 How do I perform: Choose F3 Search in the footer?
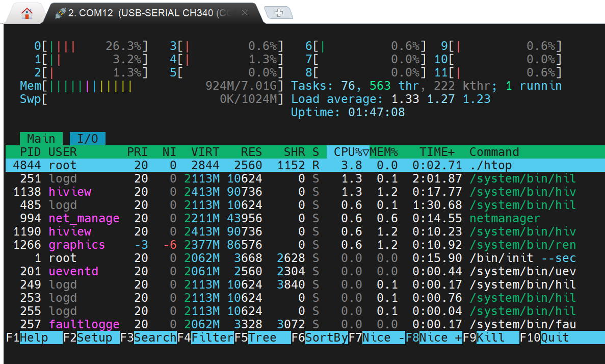148,337
